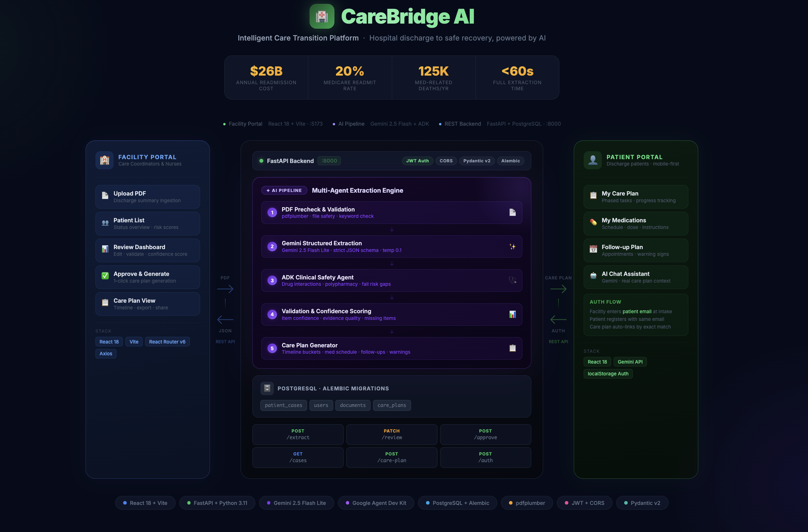Click the Upload PDF document icon
Image resolution: width=808 pixels, height=532 pixels.
click(x=105, y=195)
